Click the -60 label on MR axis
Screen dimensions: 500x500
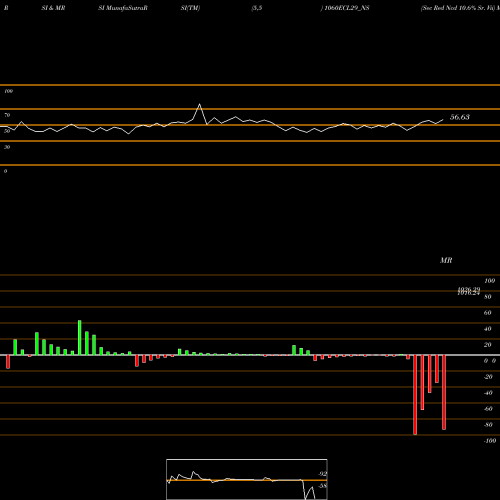point(488,409)
